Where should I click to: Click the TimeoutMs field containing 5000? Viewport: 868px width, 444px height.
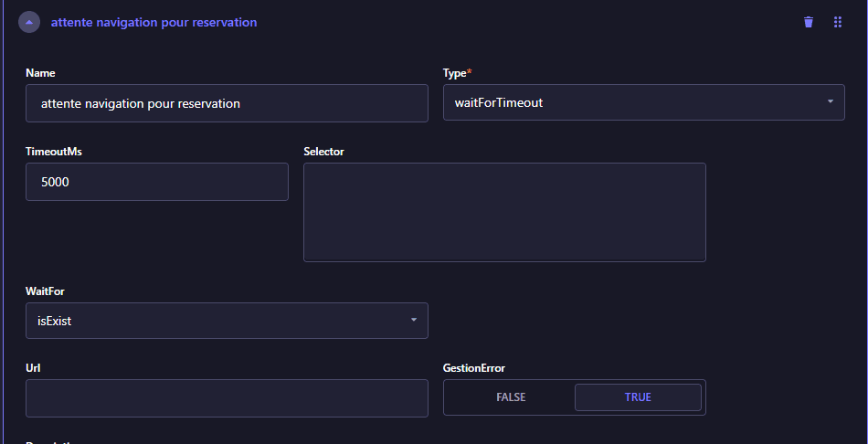(157, 182)
